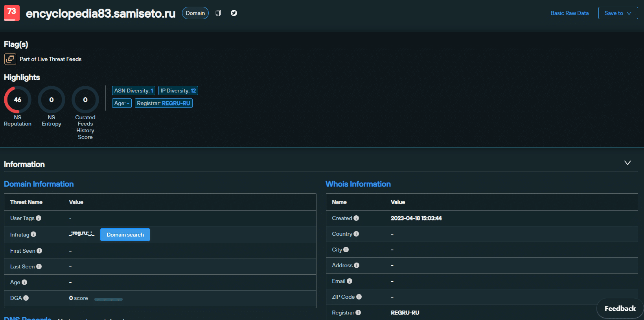This screenshot has width=644, height=320.
Task: Click the Threat Name column header
Action: pos(26,202)
